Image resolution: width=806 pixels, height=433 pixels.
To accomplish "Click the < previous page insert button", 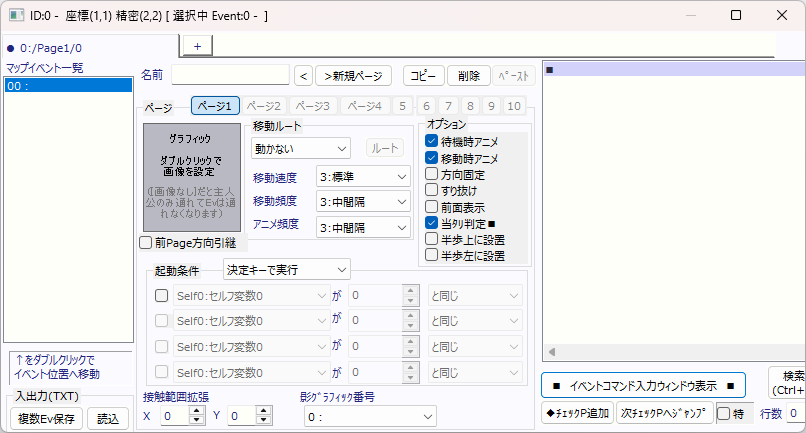I will 303,76.
